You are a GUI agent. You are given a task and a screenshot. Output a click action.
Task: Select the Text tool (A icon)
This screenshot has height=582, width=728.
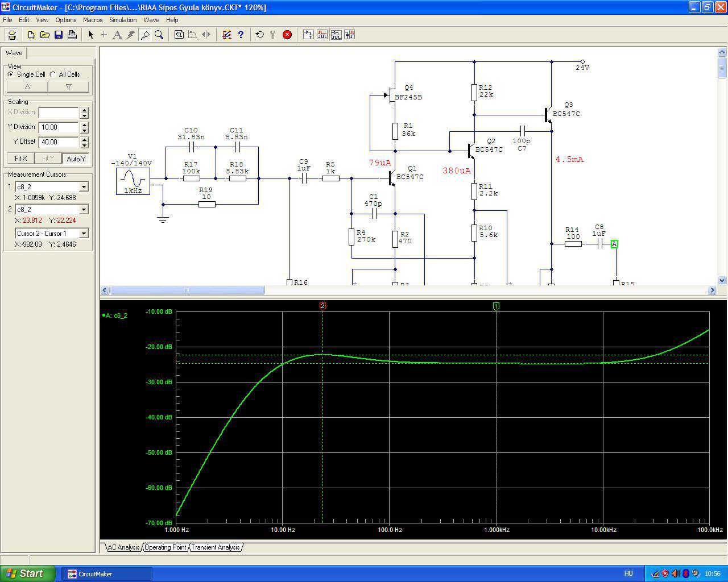tap(117, 35)
